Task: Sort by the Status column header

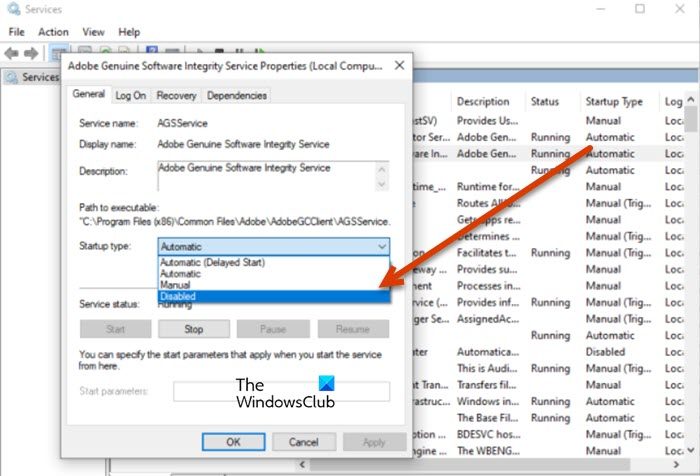Action: (x=545, y=102)
